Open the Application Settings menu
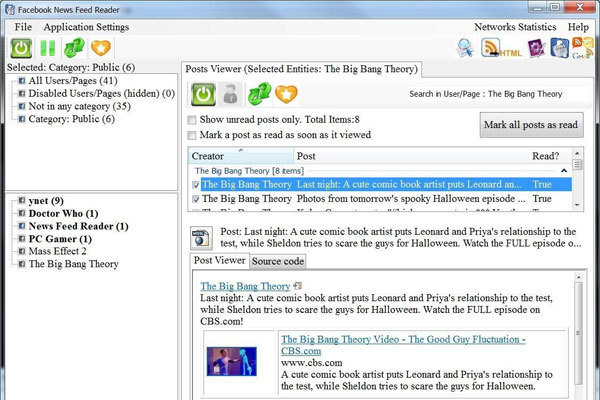600x400 pixels. click(x=86, y=27)
